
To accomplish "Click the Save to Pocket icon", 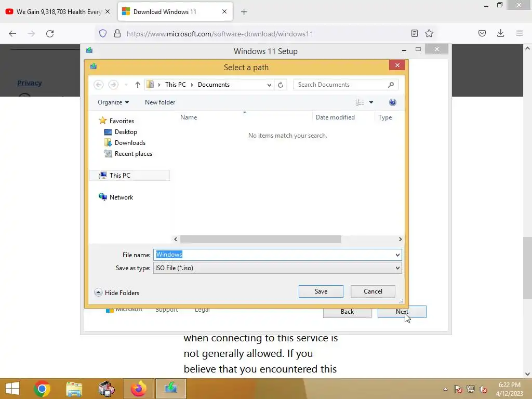I will coord(482,33).
